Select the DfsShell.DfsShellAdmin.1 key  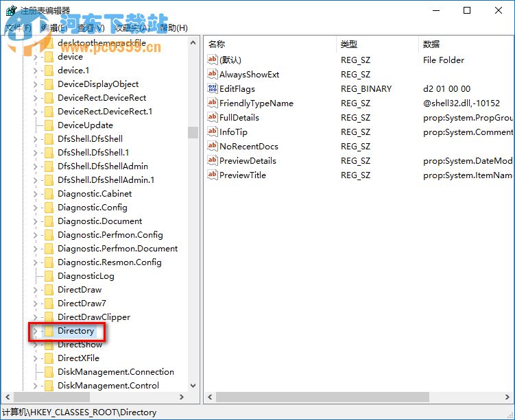[x=106, y=180]
